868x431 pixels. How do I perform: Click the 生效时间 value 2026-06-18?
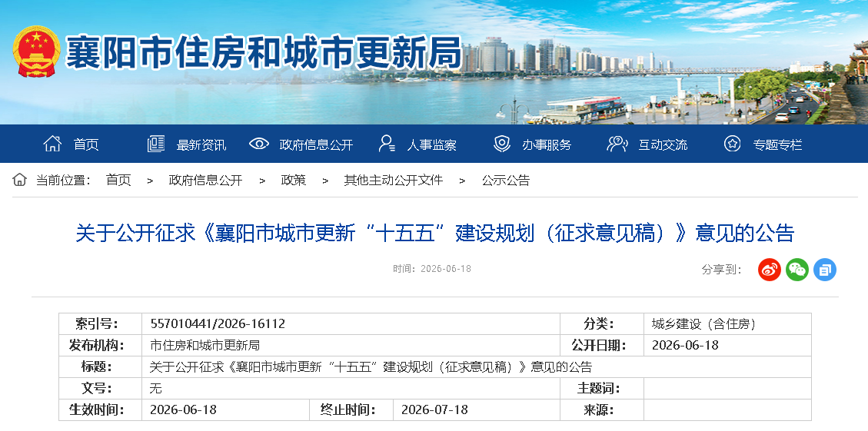(183, 410)
